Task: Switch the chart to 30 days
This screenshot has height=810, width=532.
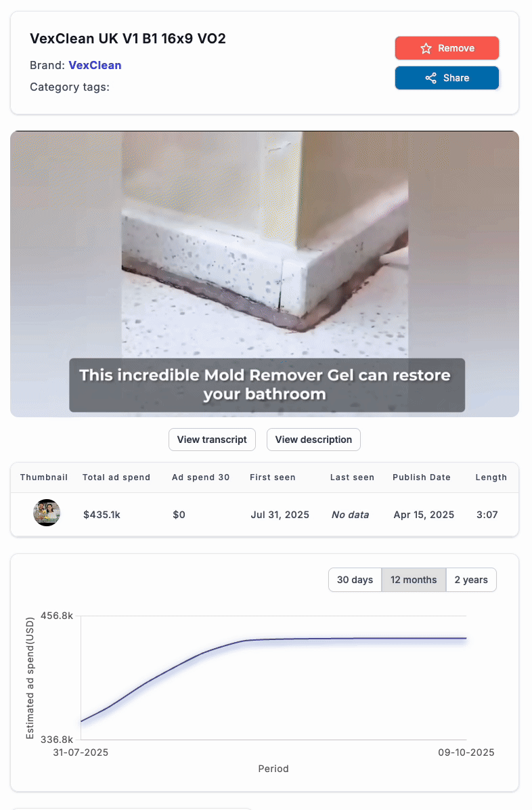Action: pos(355,580)
